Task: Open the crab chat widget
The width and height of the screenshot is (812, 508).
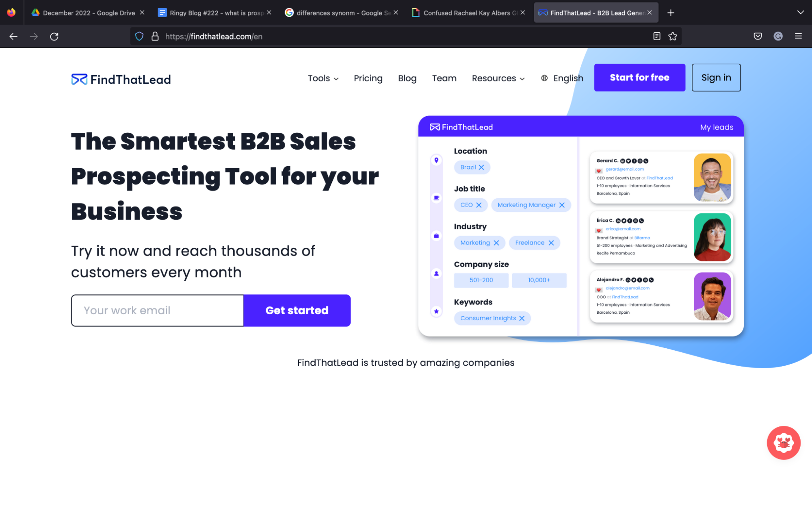Action: (x=783, y=443)
